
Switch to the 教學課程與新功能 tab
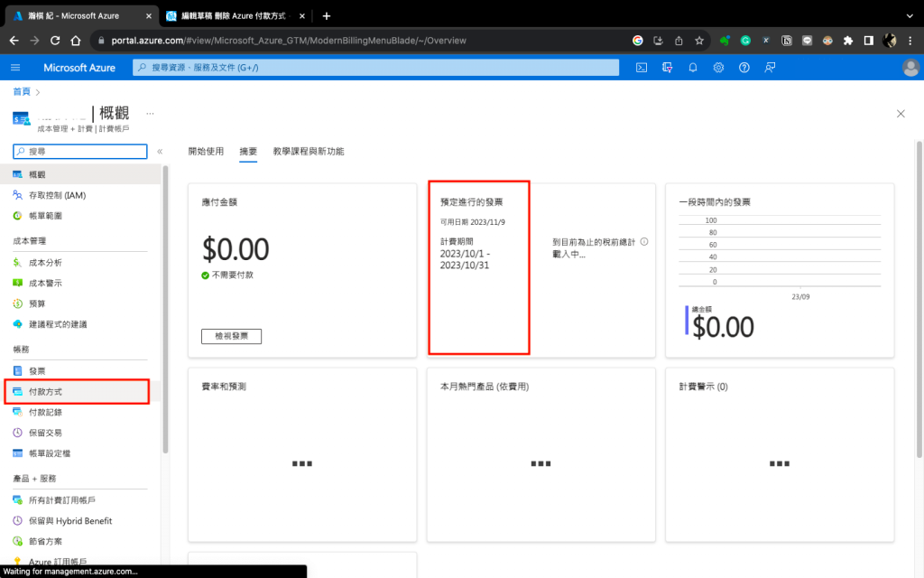(309, 152)
